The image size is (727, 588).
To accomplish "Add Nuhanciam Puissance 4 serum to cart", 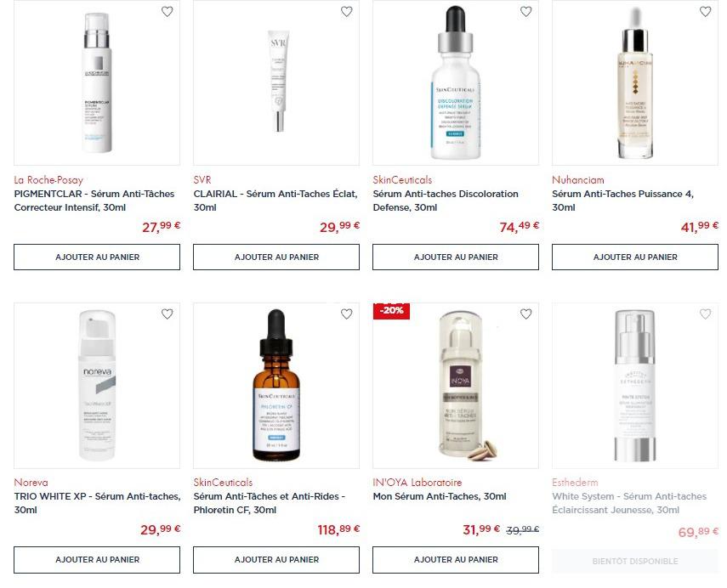I will pyautogui.click(x=635, y=257).
